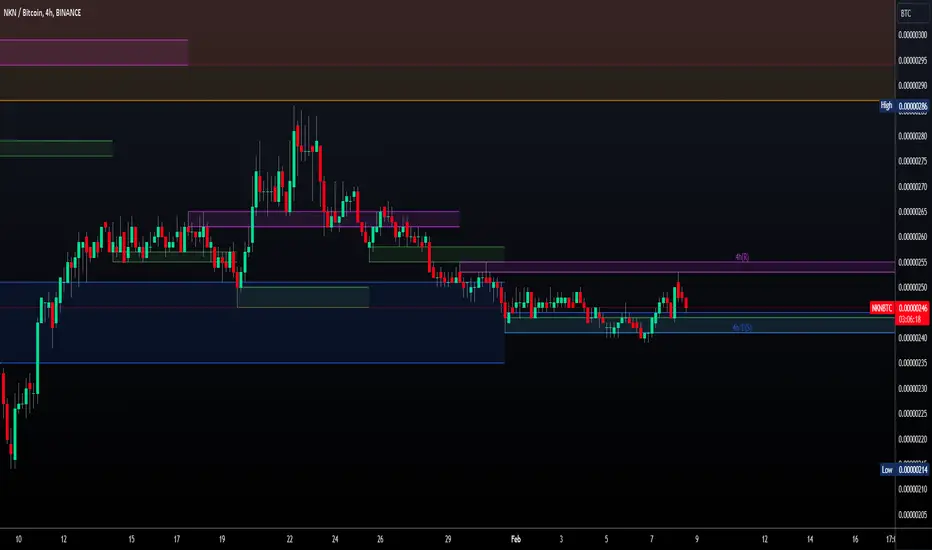Click the 0.00000255 price axis label

coord(912,262)
